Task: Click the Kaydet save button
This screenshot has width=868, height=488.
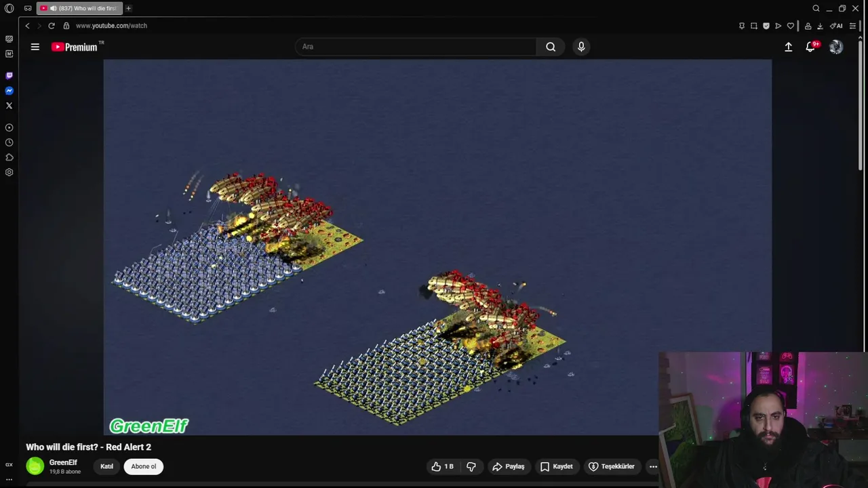Action: tap(557, 466)
